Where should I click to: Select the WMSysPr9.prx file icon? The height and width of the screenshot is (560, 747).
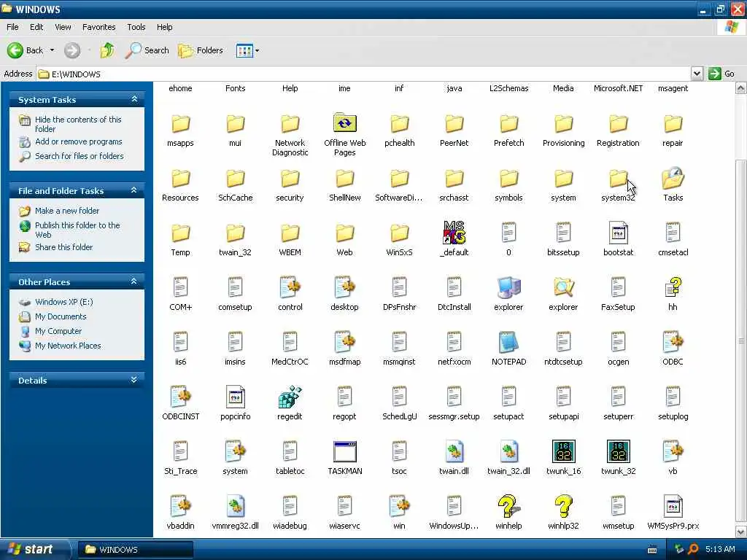[x=673, y=506]
